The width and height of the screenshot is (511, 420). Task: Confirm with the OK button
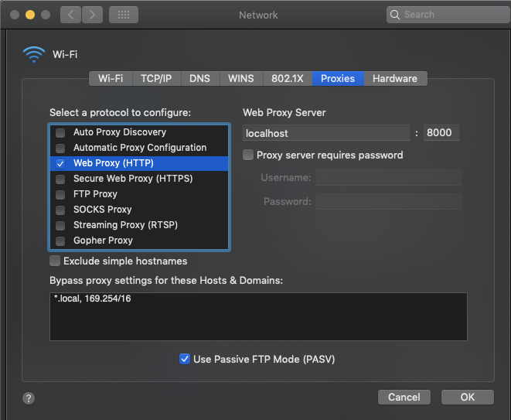click(x=468, y=397)
